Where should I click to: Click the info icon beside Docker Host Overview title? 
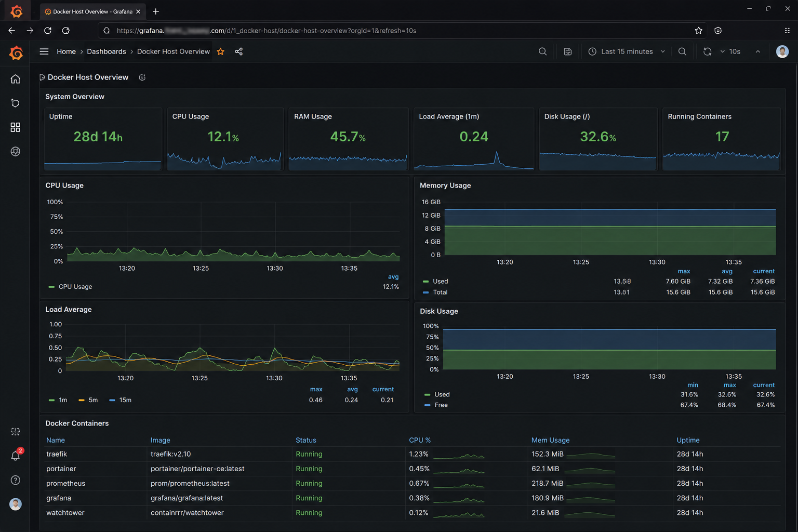pos(142,77)
